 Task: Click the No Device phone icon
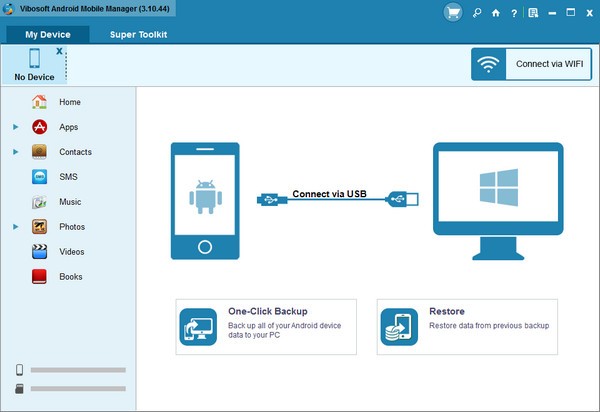[x=34, y=58]
